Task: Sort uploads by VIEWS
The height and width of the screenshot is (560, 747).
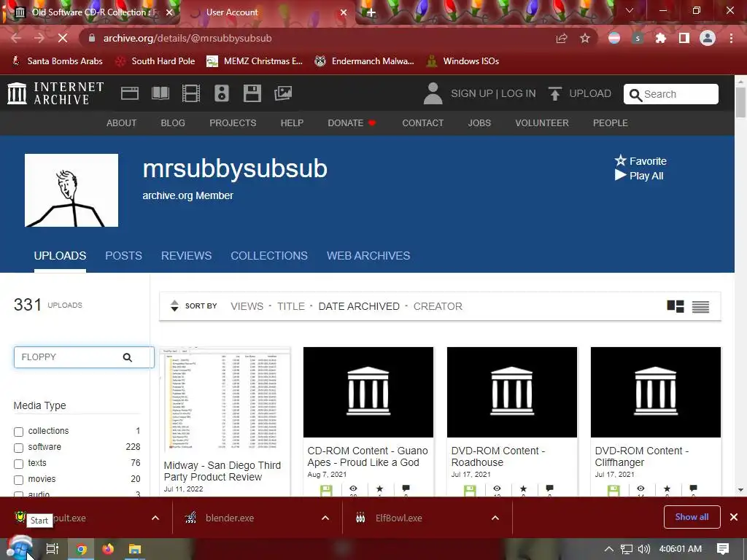Action: [x=247, y=306]
